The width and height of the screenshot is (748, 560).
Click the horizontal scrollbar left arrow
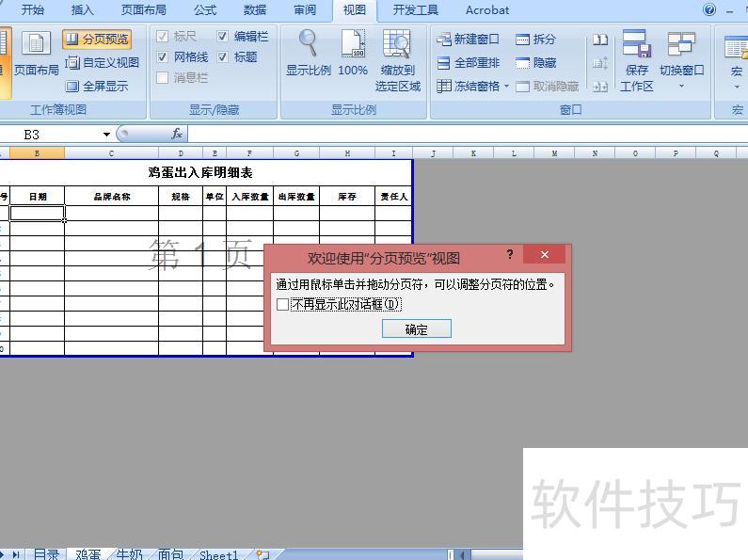(x=462, y=554)
